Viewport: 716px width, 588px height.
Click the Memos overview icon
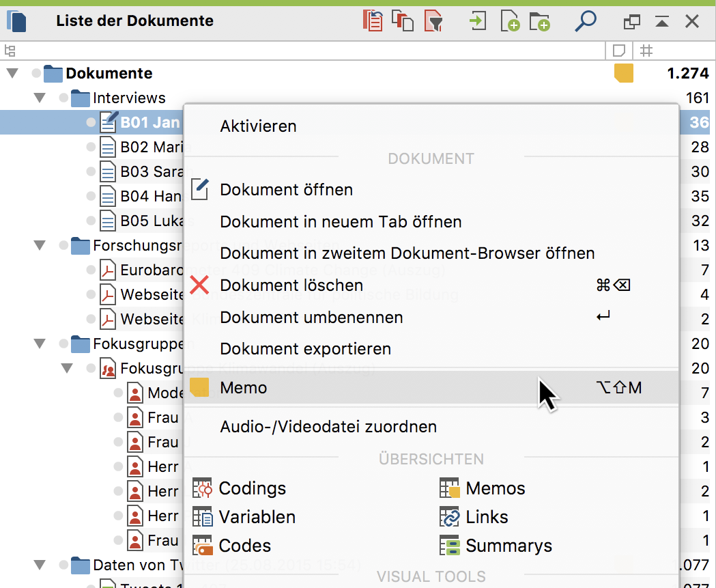coord(449,488)
